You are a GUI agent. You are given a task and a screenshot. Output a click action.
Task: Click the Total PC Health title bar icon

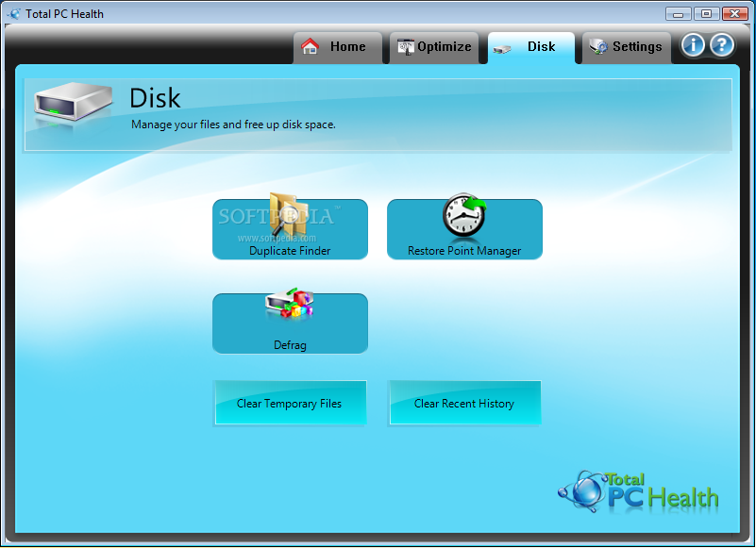pyautogui.click(x=14, y=14)
